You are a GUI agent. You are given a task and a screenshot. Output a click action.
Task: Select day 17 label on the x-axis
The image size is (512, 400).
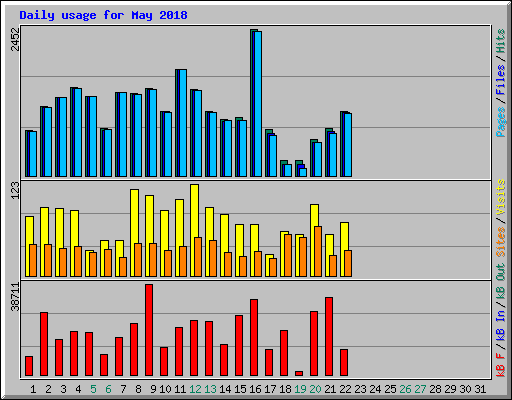point(270,389)
